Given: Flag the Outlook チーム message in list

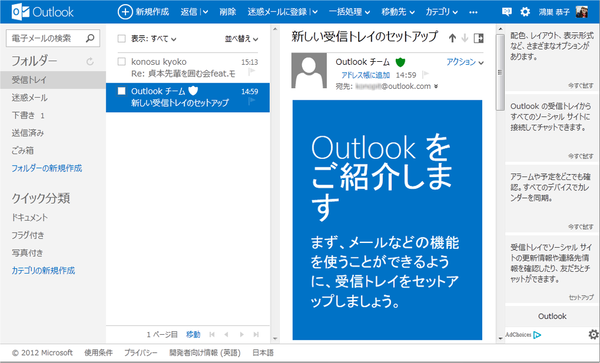Looking at the screenshot, I should point(251,101).
